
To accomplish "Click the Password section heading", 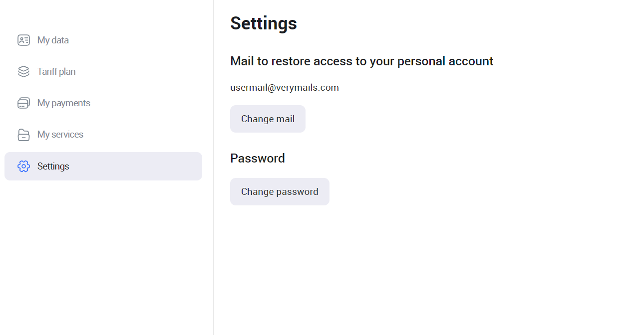I will click(258, 159).
